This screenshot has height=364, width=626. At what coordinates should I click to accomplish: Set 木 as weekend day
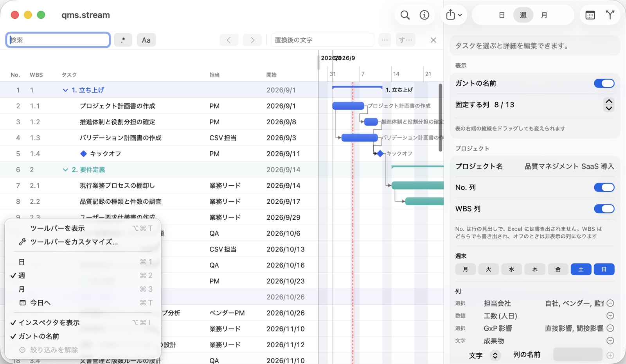pos(535,269)
